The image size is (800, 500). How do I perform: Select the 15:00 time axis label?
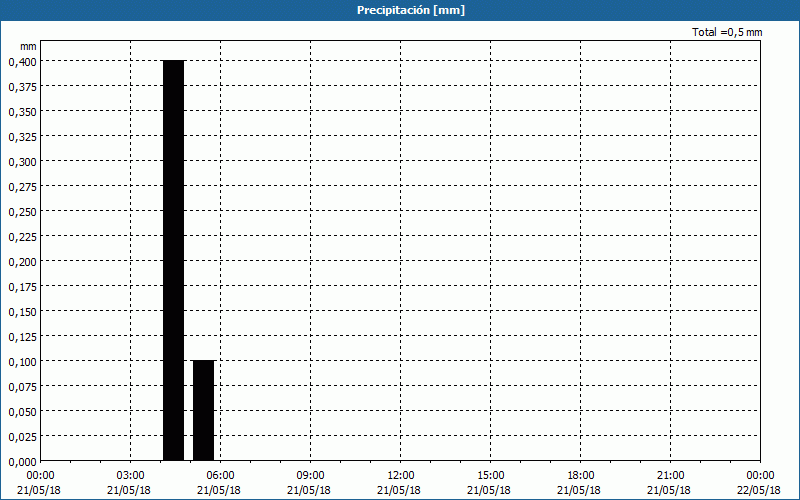[490, 475]
